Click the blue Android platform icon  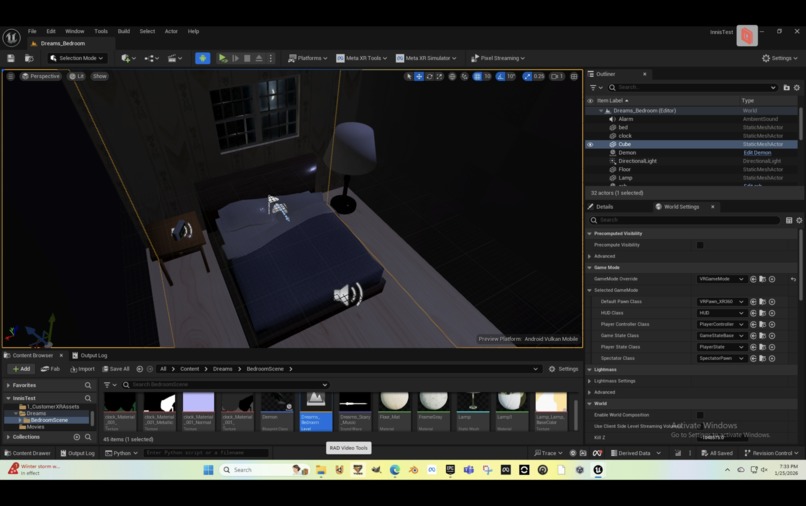[x=203, y=58]
